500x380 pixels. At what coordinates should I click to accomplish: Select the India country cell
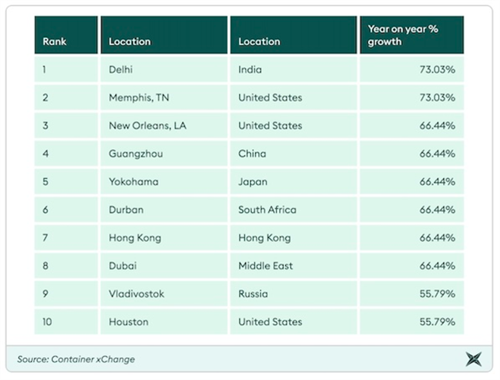[x=293, y=69]
